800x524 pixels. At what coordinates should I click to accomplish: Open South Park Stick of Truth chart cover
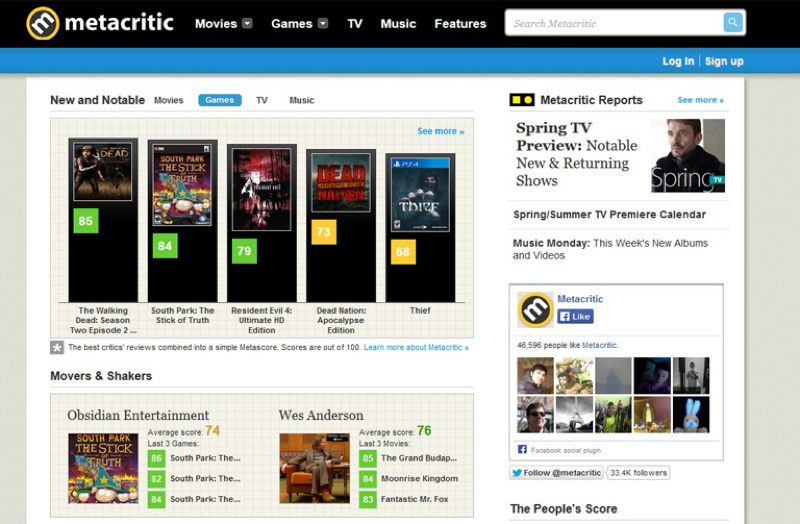point(183,185)
